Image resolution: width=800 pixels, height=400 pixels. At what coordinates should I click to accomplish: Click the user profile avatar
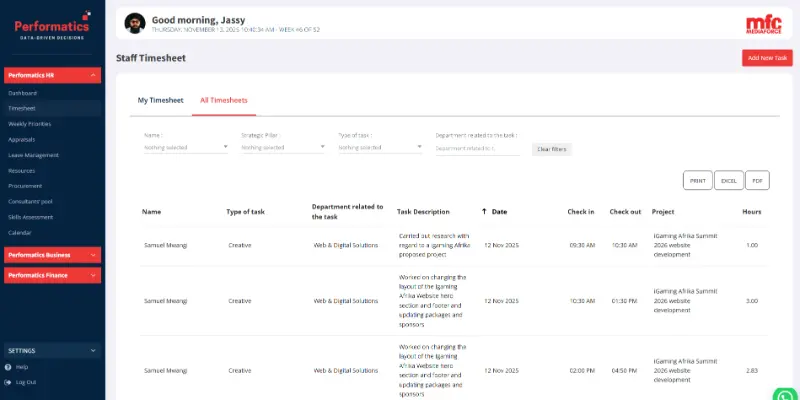tap(133, 22)
